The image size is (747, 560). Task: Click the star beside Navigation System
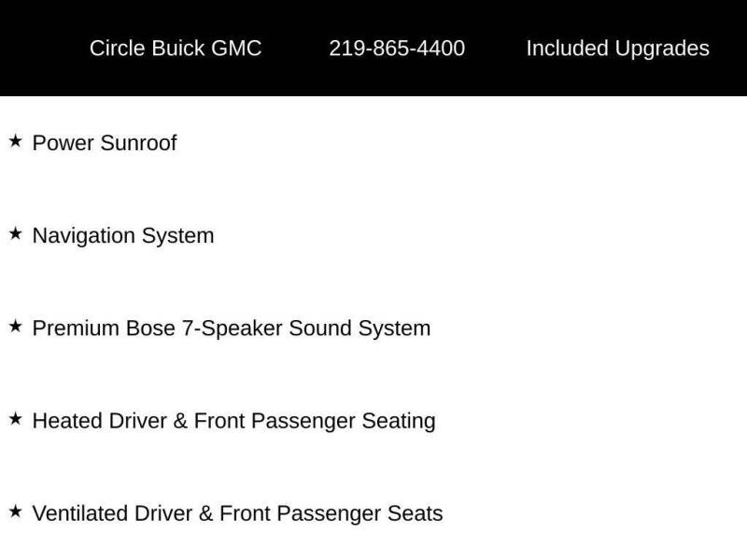[15, 234]
